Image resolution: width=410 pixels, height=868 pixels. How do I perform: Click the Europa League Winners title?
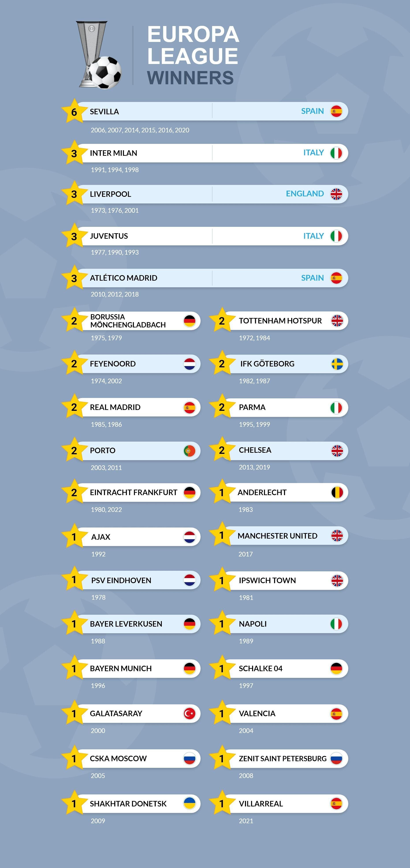tap(193, 56)
